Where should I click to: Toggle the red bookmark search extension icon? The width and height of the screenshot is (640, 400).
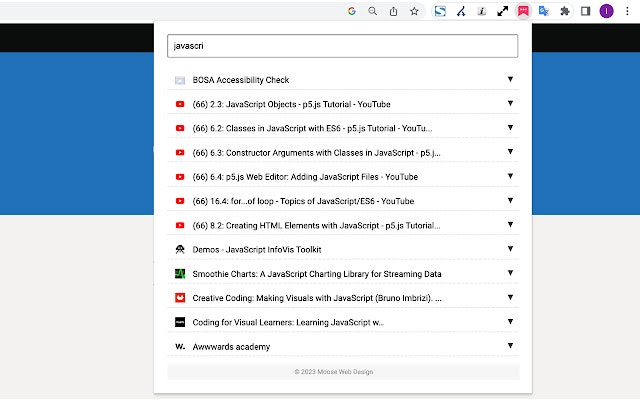[523, 11]
